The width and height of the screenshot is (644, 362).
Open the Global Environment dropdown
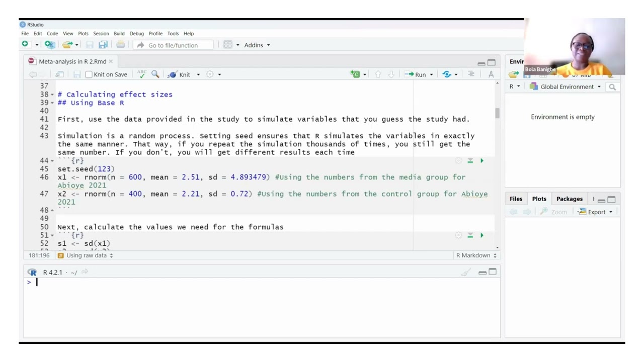[566, 86]
